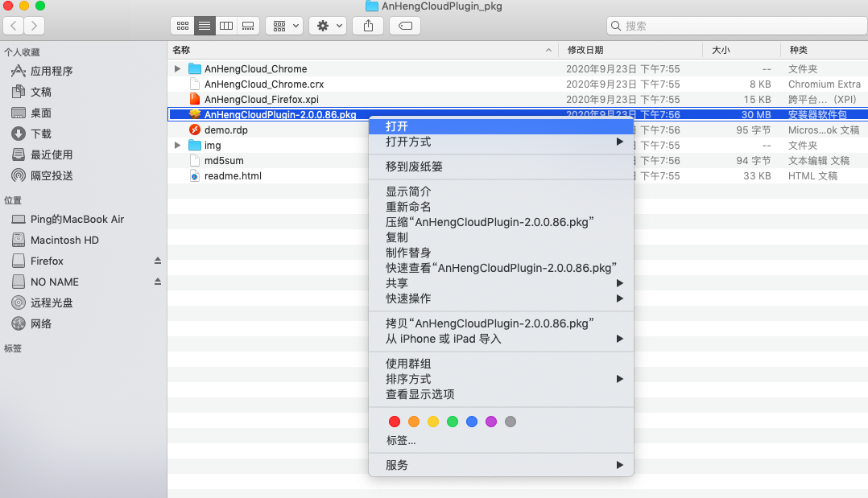The image size is (868, 498).
Task: Expand the 快速操作 submenu
Action: point(501,298)
